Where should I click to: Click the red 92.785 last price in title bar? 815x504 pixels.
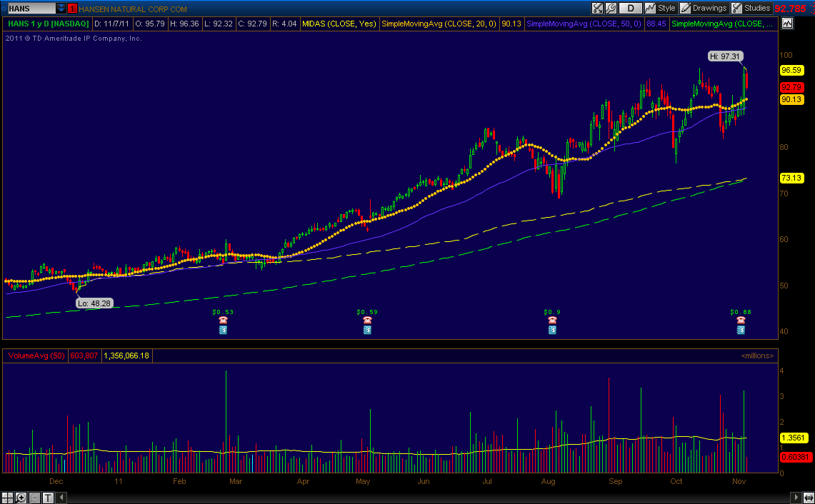tap(790, 9)
